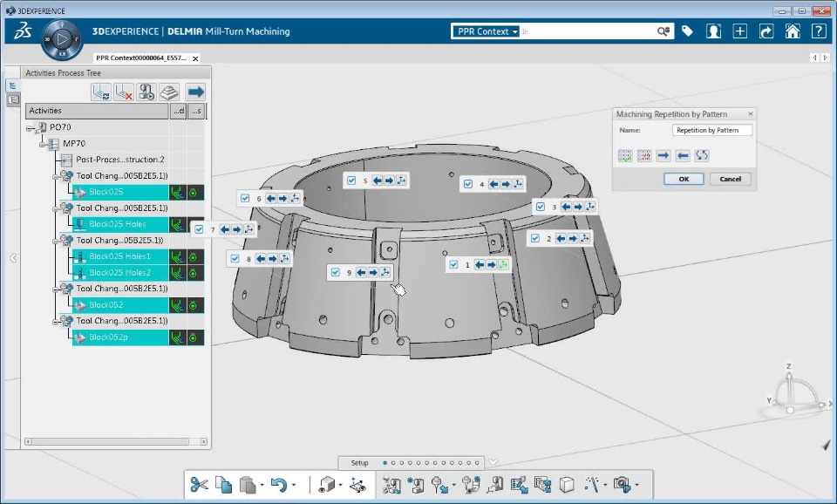Image resolution: width=837 pixels, height=504 pixels.
Task: Close the Machining Repetition by Pattern dialog
Action: [x=751, y=113]
